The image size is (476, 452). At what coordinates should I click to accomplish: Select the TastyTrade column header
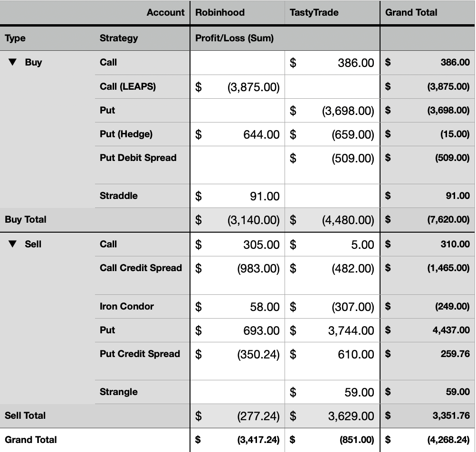pos(314,12)
